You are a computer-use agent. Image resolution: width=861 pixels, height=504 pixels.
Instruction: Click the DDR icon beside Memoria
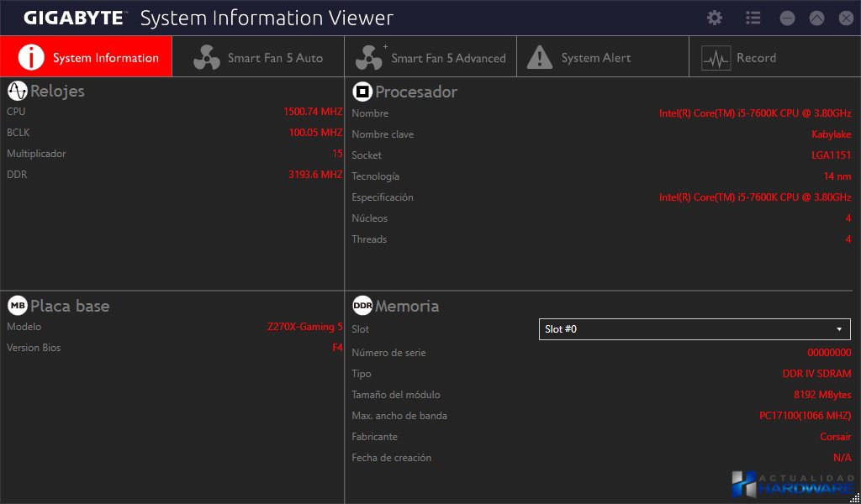point(362,306)
